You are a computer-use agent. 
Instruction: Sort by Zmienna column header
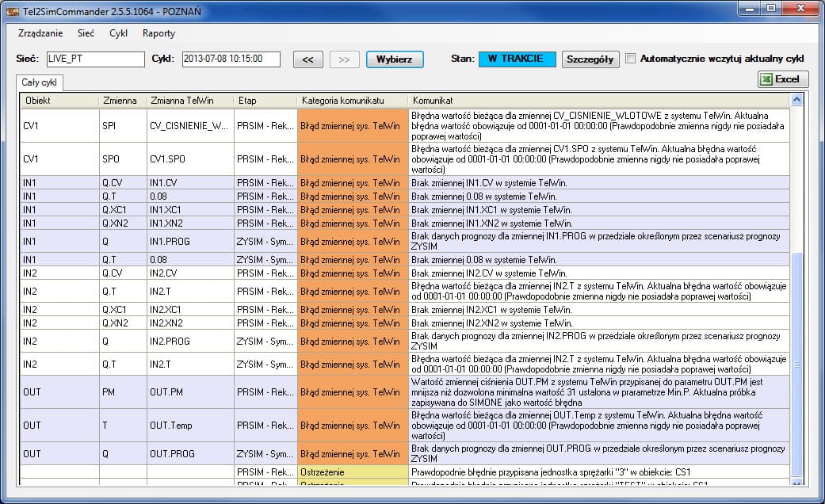122,101
